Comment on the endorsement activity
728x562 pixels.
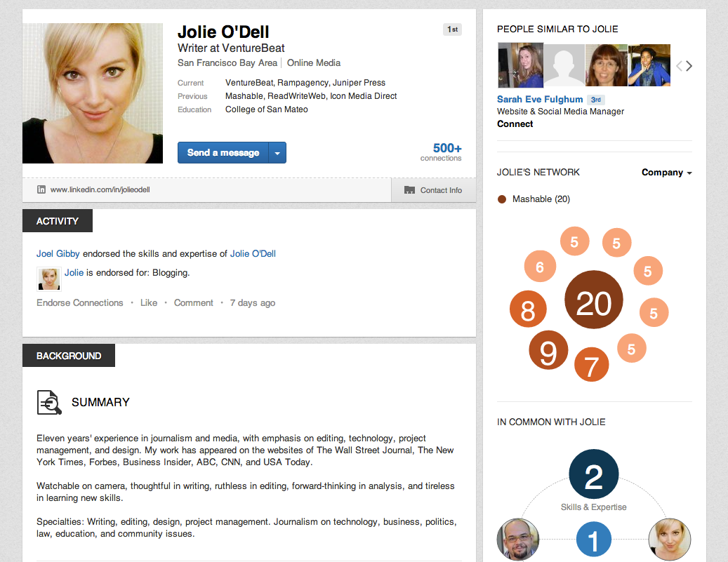click(194, 302)
